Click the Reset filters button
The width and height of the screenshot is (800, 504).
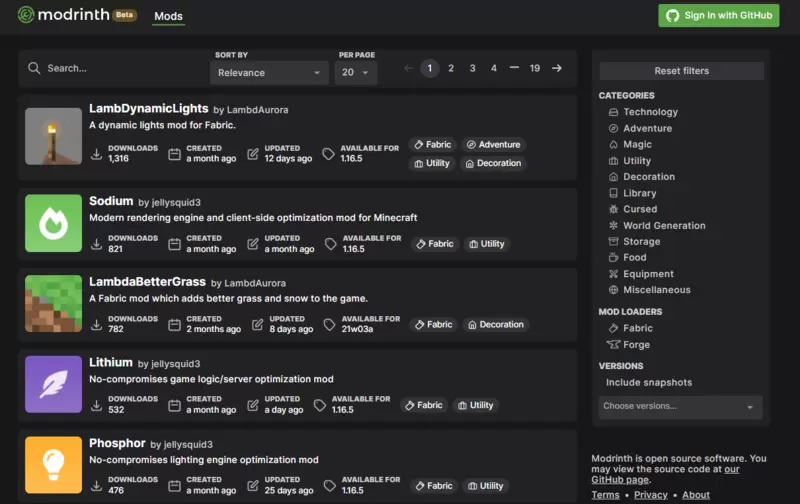(x=682, y=71)
